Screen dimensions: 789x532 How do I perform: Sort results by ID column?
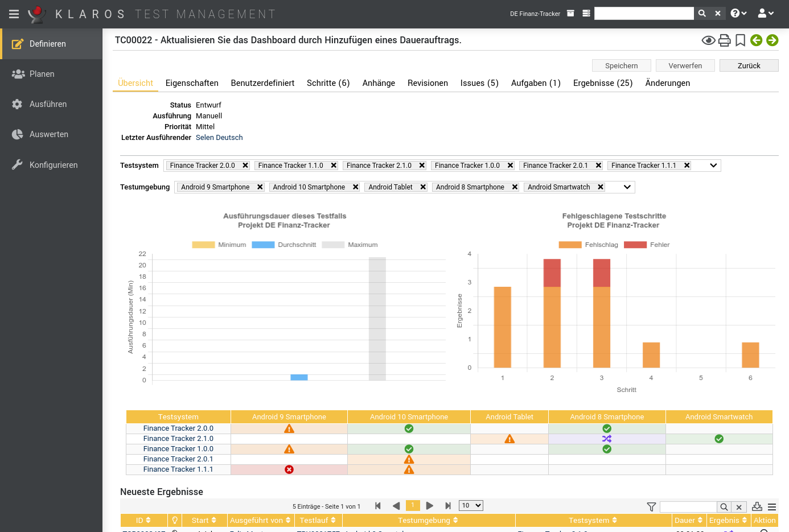143,521
